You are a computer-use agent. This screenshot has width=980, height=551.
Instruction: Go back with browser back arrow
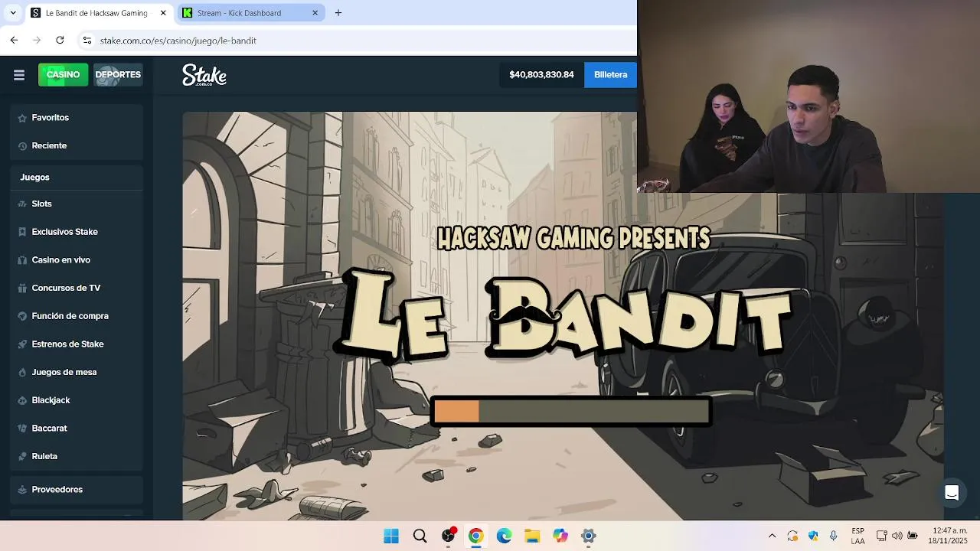14,40
